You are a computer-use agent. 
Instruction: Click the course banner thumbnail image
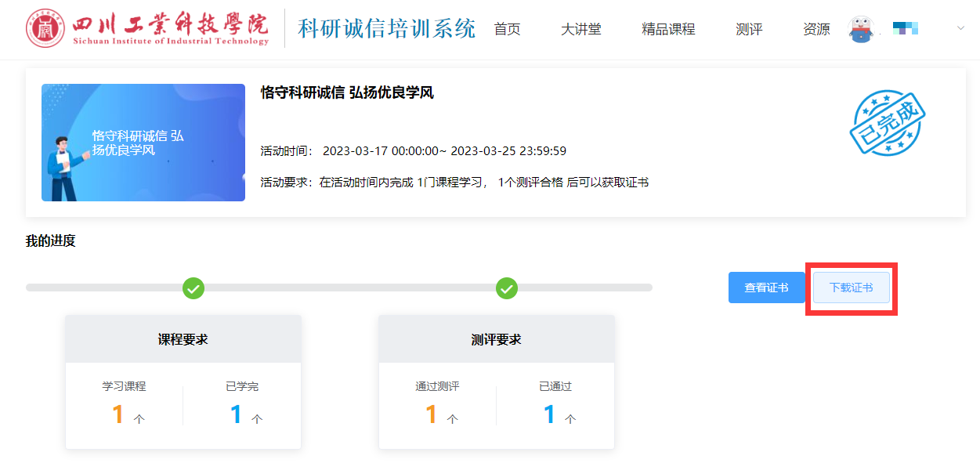[x=143, y=143]
